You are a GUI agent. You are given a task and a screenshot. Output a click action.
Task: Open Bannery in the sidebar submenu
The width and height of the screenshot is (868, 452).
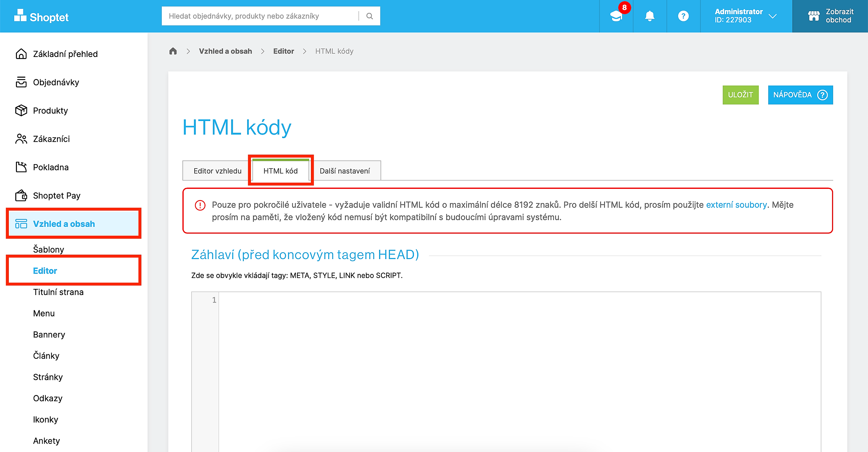(x=49, y=335)
